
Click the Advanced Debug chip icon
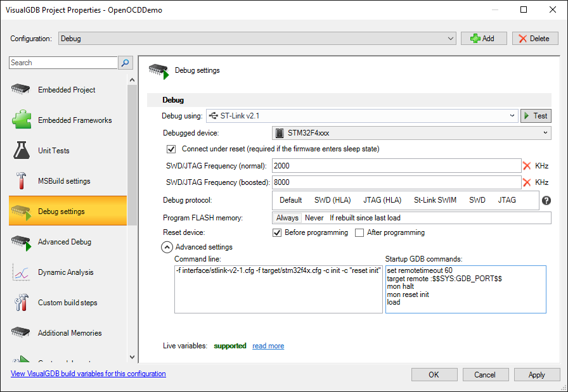point(21,242)
